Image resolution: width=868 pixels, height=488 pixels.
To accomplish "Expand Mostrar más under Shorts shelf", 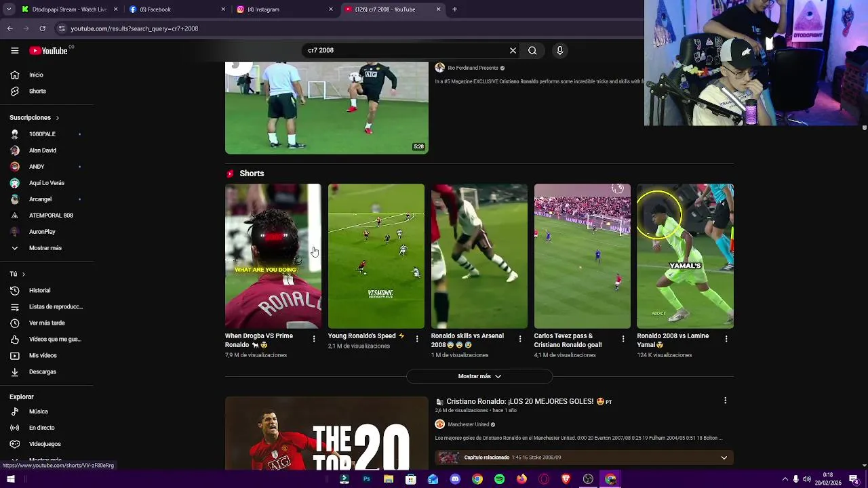I will (479, 376).
